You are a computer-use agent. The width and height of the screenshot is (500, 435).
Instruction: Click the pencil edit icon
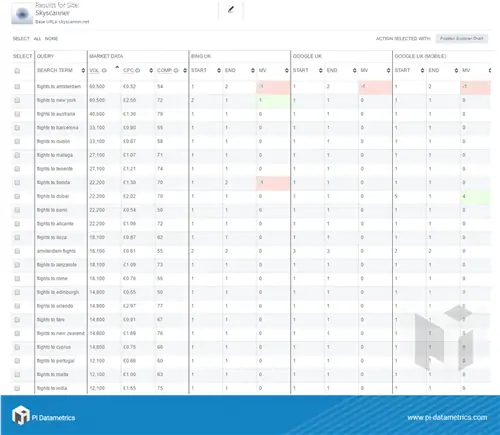coord(231,10)
